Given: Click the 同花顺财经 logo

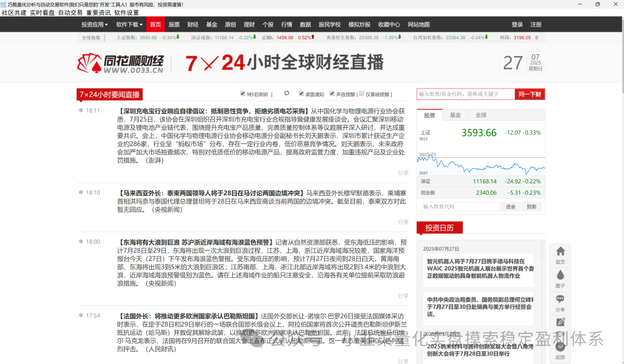Looking at the screenshot, I should [120, 63].
